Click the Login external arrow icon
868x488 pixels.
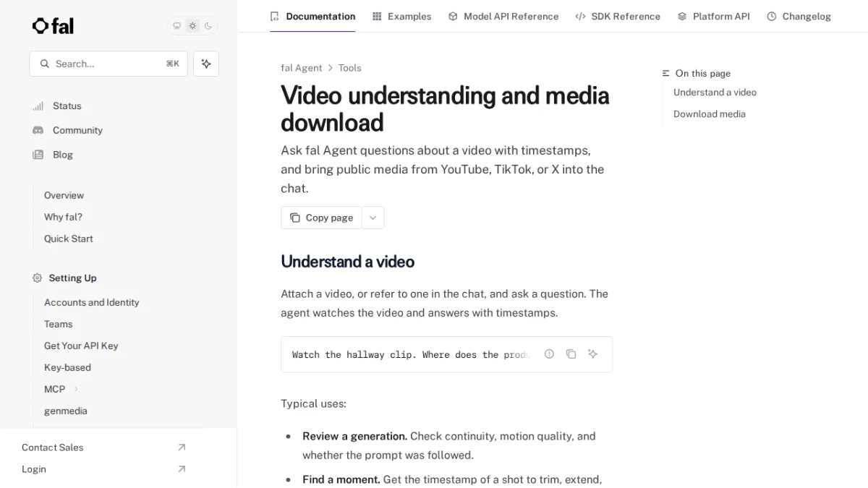[x=182, y=469]
